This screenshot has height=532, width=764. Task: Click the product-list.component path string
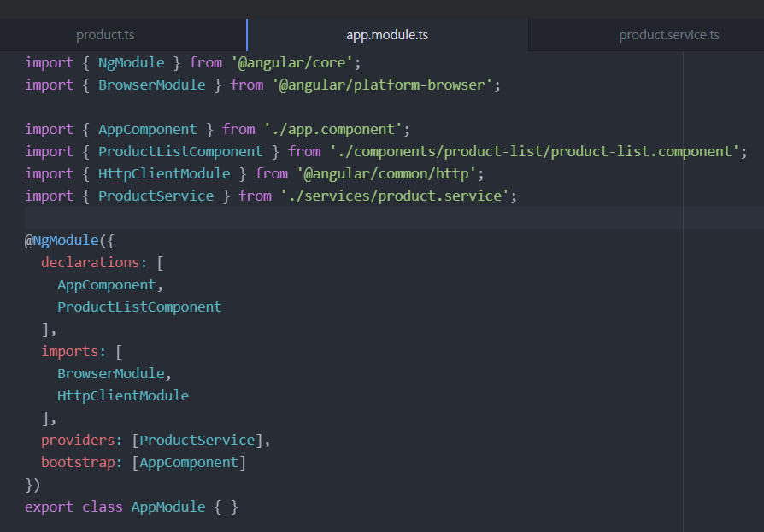point(534,152)
